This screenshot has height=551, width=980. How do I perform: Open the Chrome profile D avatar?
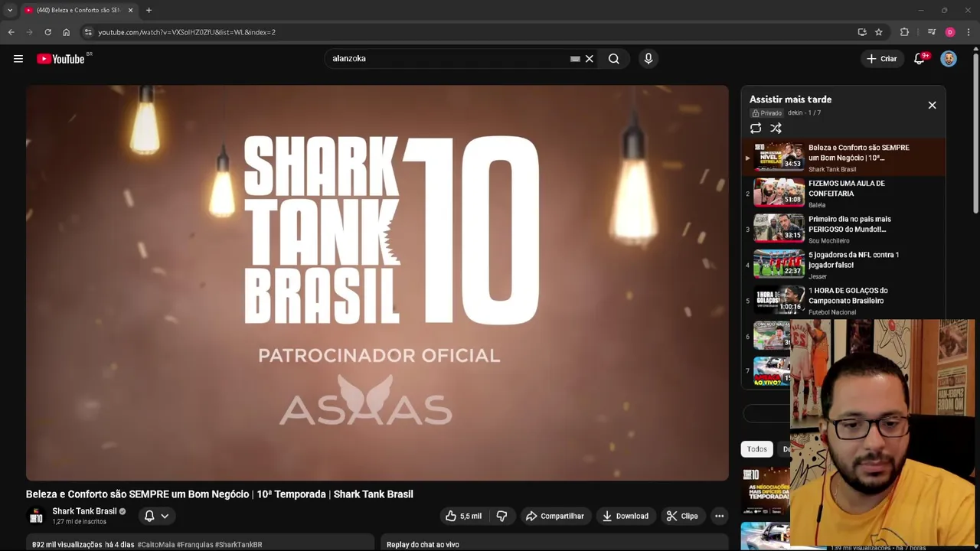click(x=950, y=32)
